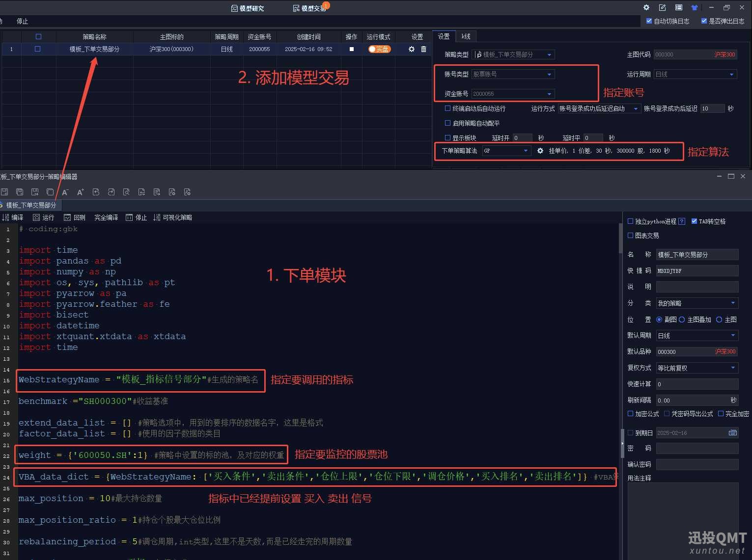Click the first save icon in editor toolbar
The image size is (752, 560).
click(x=4, y=192)
